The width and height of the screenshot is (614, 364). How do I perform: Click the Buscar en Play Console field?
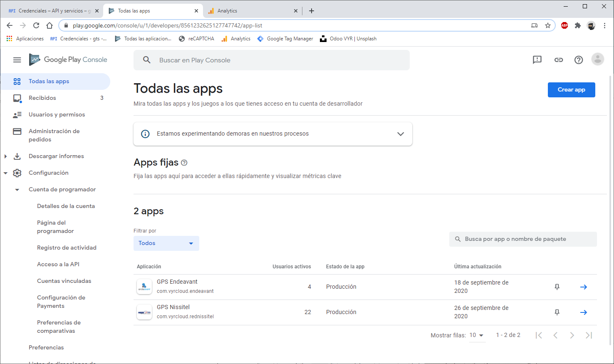[271, 60]
